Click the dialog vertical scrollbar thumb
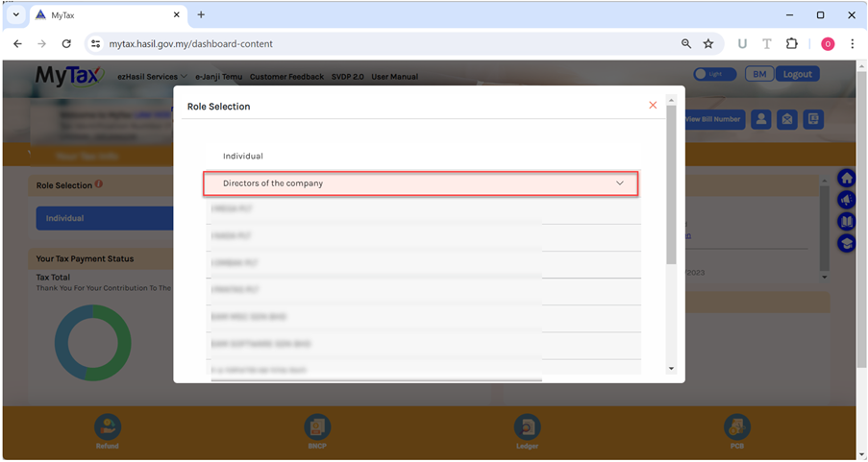The image size is (868, 462). (672, 184)
